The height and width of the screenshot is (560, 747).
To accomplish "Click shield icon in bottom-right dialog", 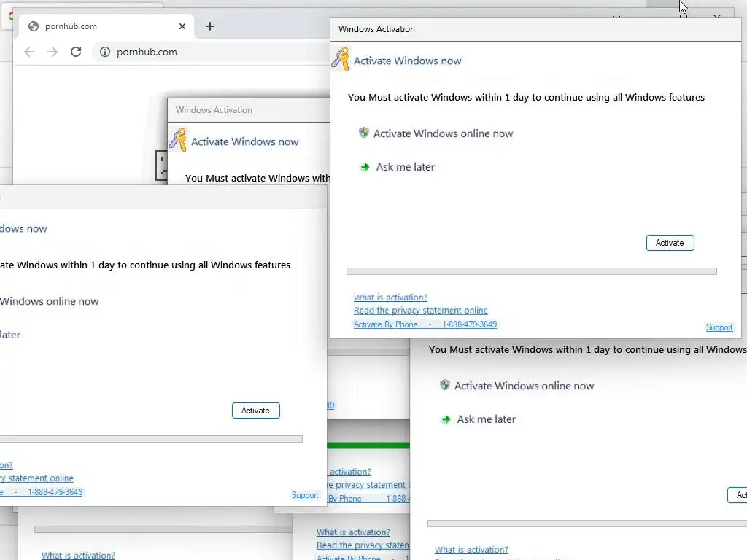I will coord(444,385).
